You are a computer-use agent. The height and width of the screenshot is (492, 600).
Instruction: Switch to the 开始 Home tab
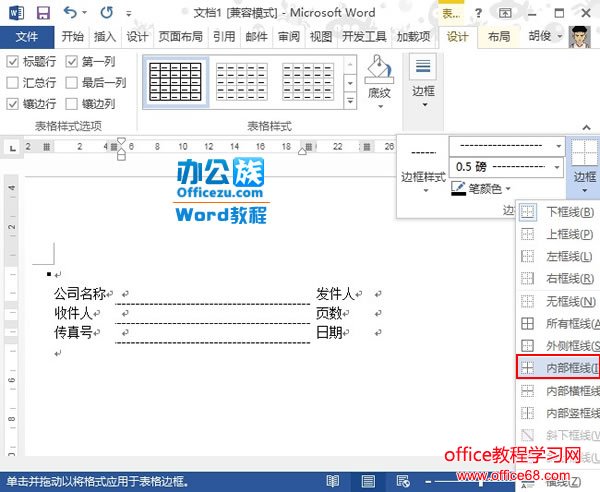click(x=72, y=37)
